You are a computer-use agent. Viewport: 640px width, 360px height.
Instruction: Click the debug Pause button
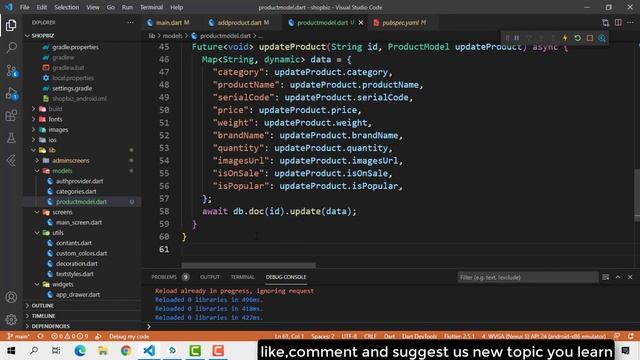[517, 38]
